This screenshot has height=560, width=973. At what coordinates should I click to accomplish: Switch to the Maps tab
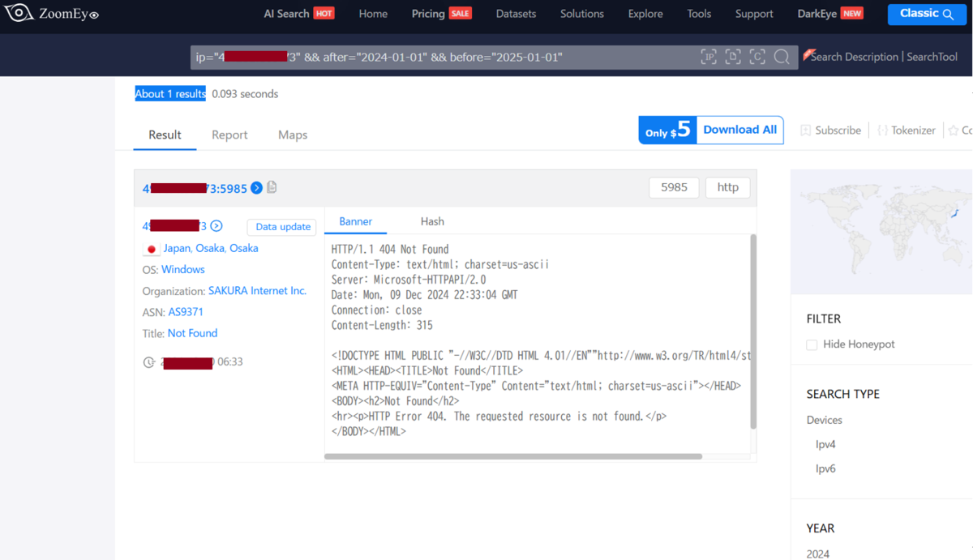point(293,135)
